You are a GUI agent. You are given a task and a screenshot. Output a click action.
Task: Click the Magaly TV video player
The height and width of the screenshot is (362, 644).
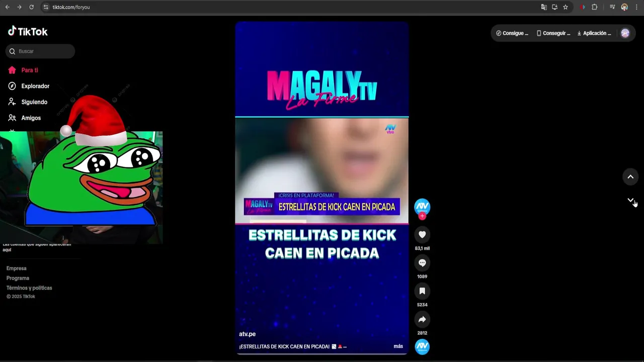[322, 188]
